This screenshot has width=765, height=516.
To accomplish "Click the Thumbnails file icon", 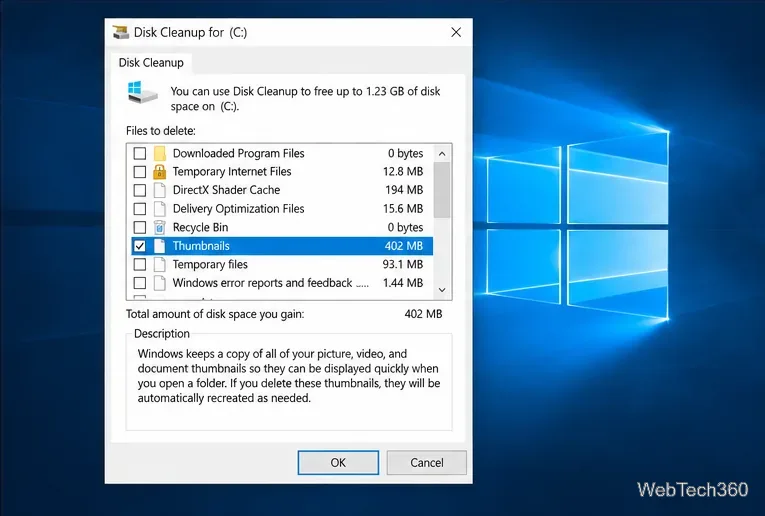I will click(160, 246).
